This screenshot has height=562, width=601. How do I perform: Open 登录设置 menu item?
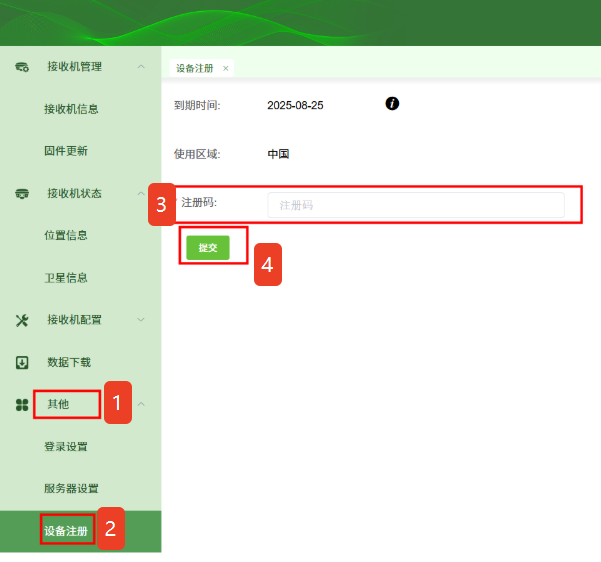66,447
